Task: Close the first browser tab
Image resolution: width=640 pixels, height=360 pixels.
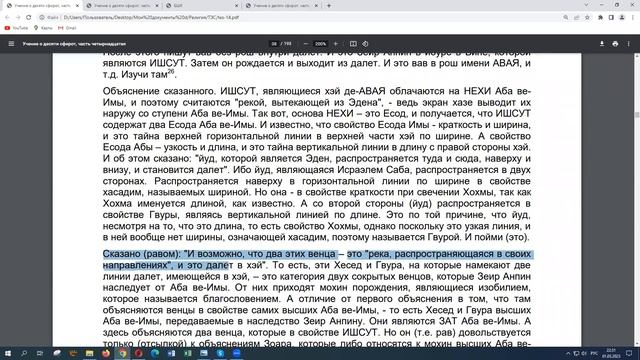Action: coord(77,6)
